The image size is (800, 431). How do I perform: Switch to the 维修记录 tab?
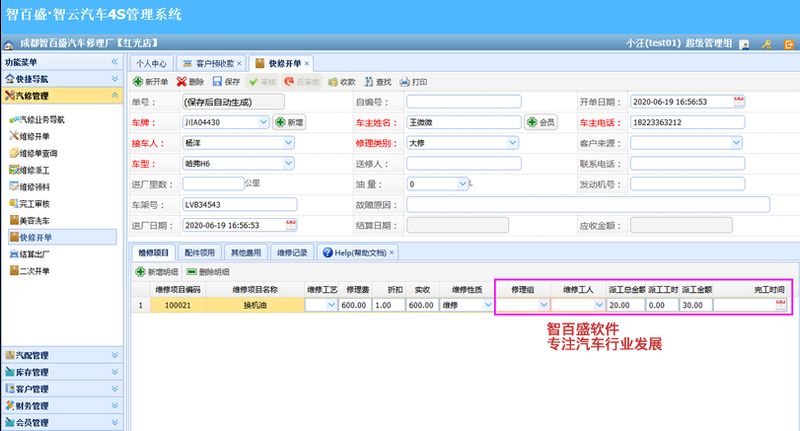point(292,252)
